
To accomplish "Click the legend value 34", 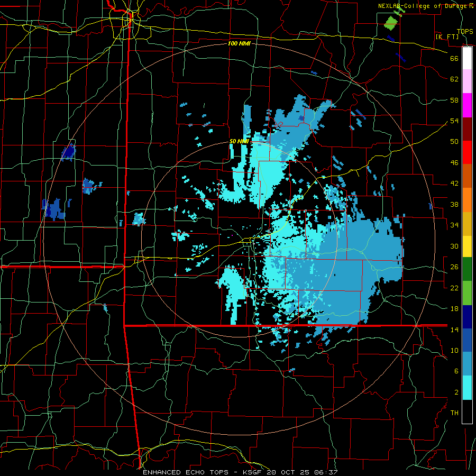I will 454,225.
